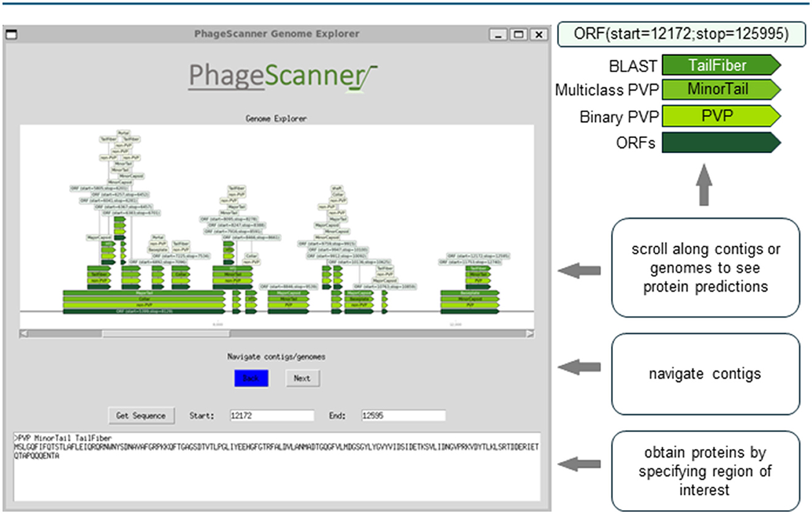Click the genome scrollbar right arrow
This screenshot has height=514, width=812.
530,334
